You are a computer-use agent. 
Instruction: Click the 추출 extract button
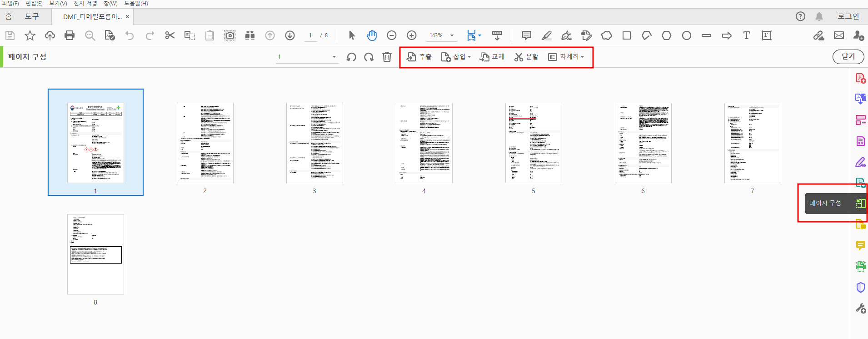[x=419, y=57]
